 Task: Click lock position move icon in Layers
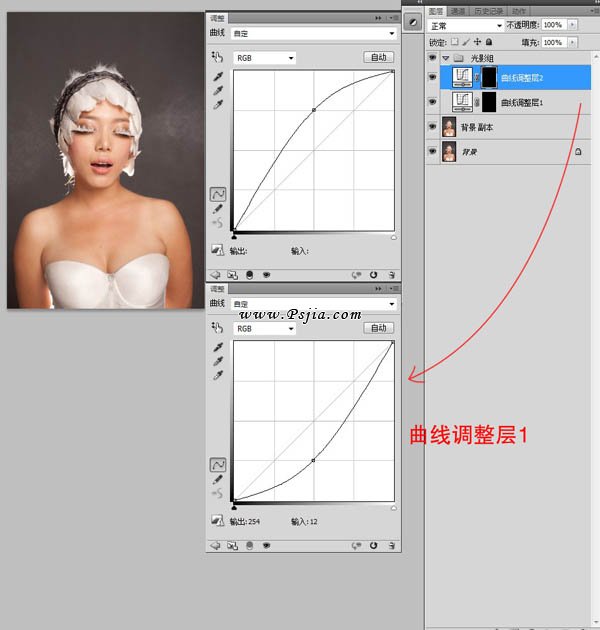click(x=476, y=42)
